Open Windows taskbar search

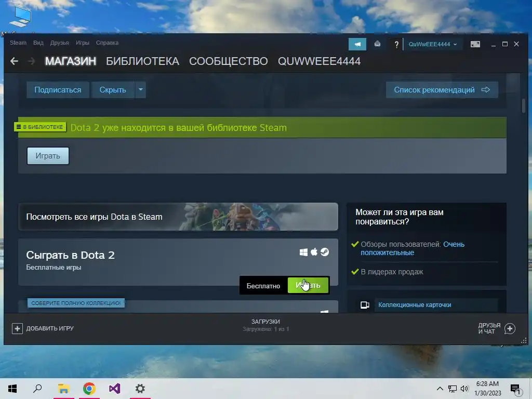coord(37,389)
